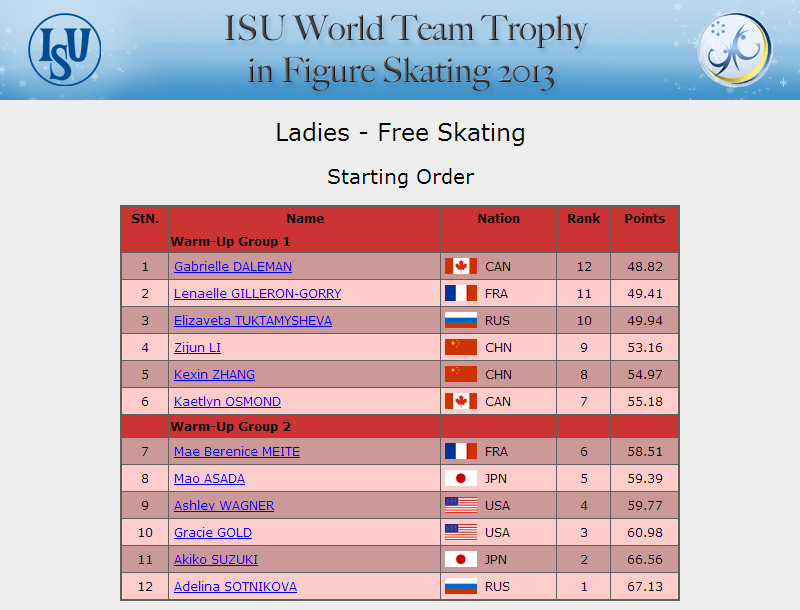The image size is (800, 610).
Task: Open Gracie GOLD skater link
Action: [213, 533]
